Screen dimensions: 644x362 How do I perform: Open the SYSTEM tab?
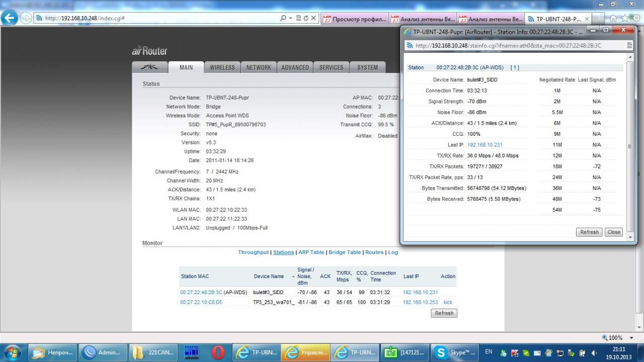tap(367, 67)
